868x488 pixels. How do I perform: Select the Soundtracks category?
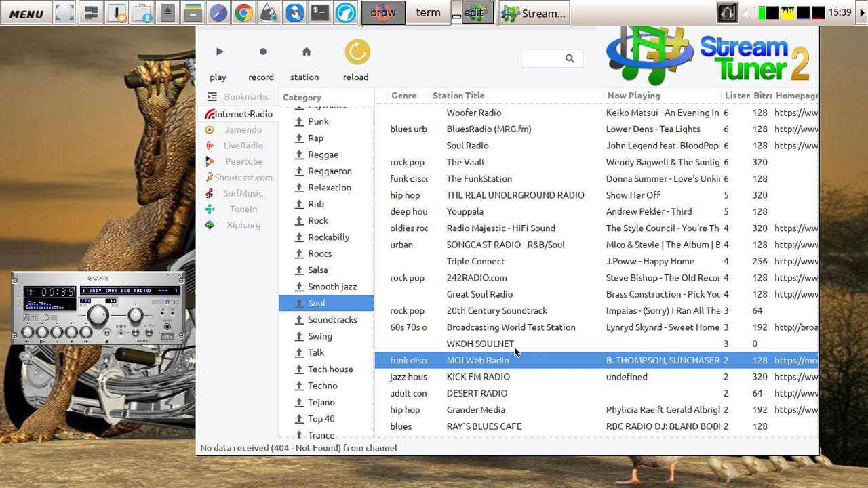(326, 319)
